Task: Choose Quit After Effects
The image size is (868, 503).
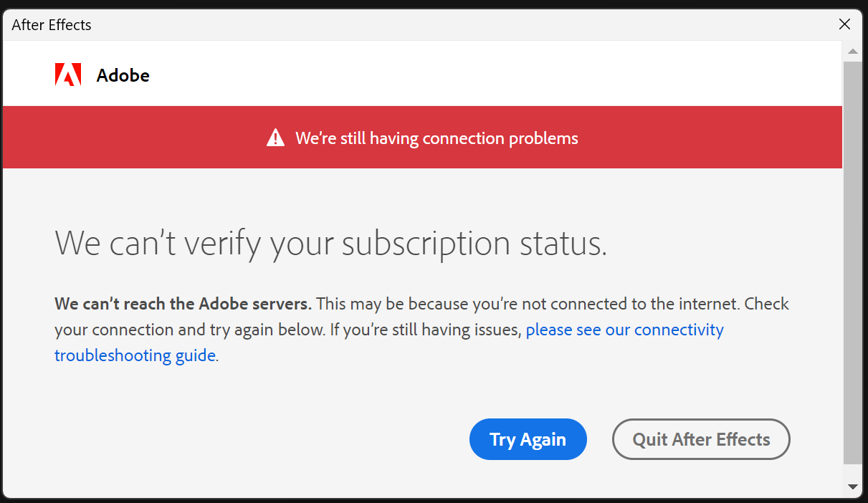Action: 700,439
